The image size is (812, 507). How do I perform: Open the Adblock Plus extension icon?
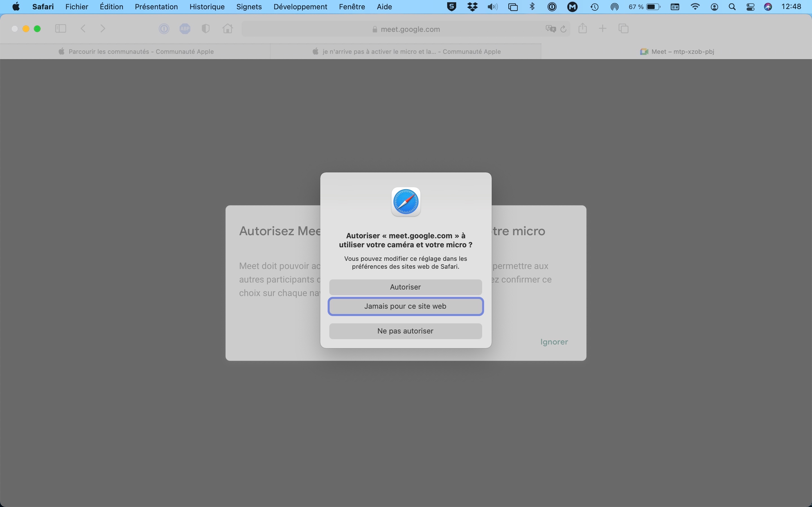(x=185, y=29)
